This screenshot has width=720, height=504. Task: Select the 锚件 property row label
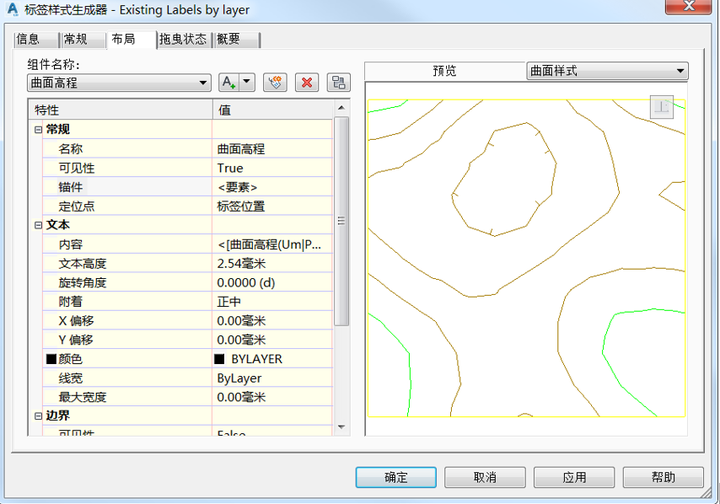tap(70, 187)
